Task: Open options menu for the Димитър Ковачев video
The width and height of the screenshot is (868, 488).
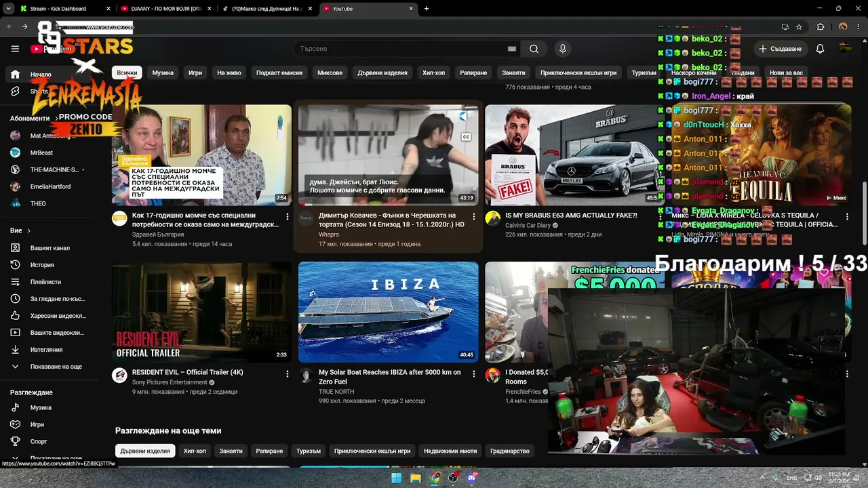Action: click(x=473, y=217)
